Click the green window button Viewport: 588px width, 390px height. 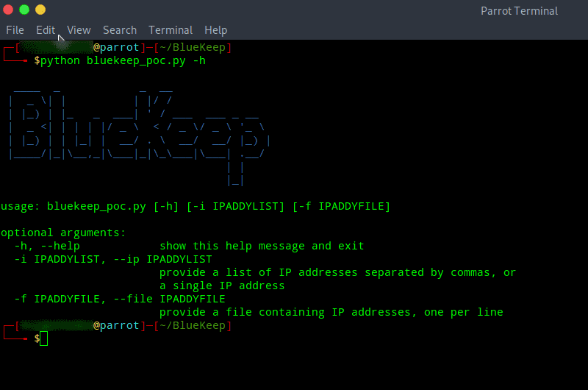pos(24,10)
